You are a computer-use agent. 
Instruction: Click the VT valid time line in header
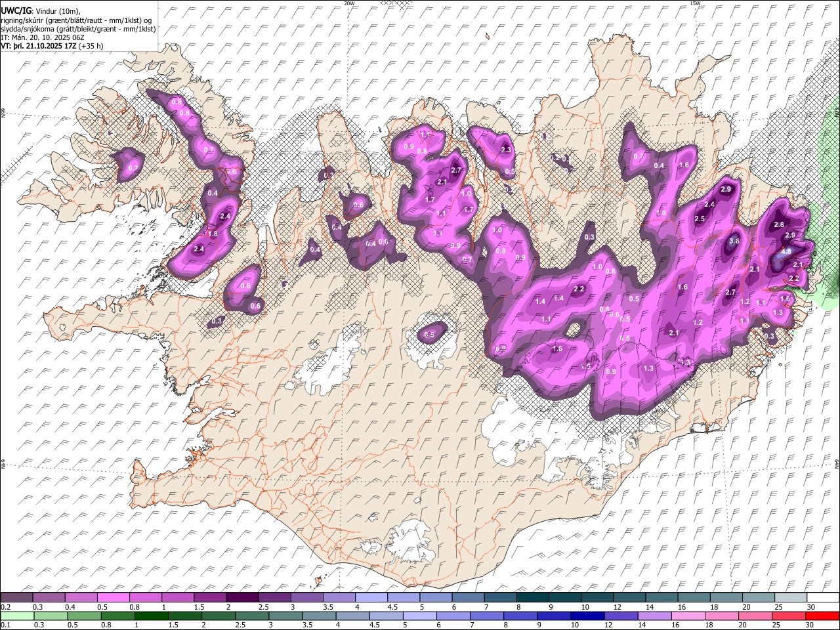point(52,46)
